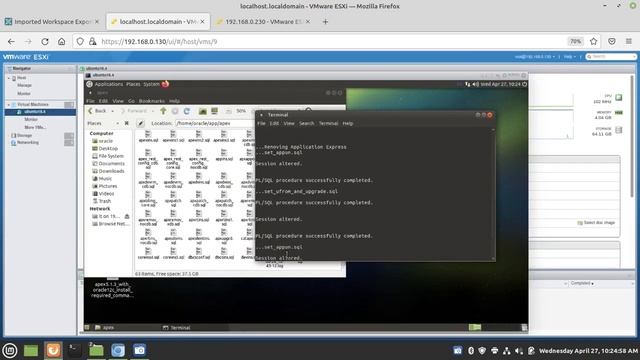Open the ESXi Help dropdown
Screen dimensions: 640x360
(x=569, y=57)
